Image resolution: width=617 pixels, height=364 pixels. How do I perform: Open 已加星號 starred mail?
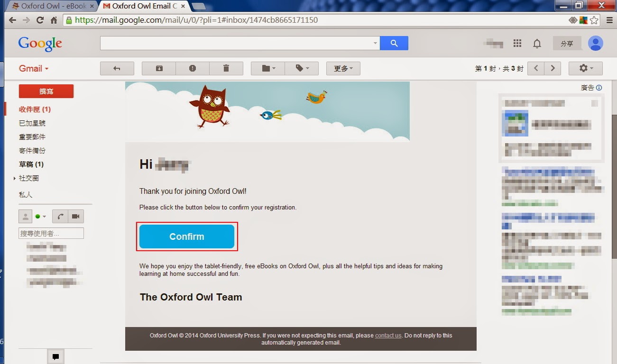(x=32, y=123)
